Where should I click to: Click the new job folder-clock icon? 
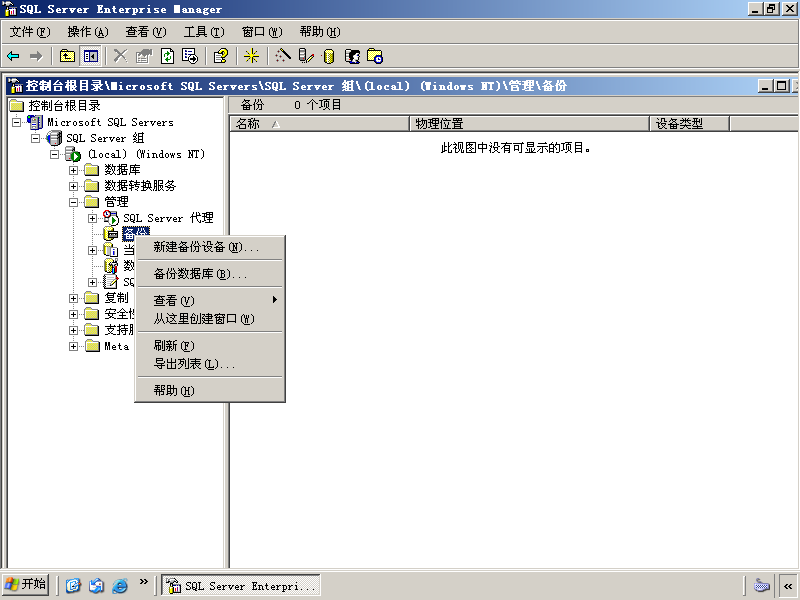point(375,56)
